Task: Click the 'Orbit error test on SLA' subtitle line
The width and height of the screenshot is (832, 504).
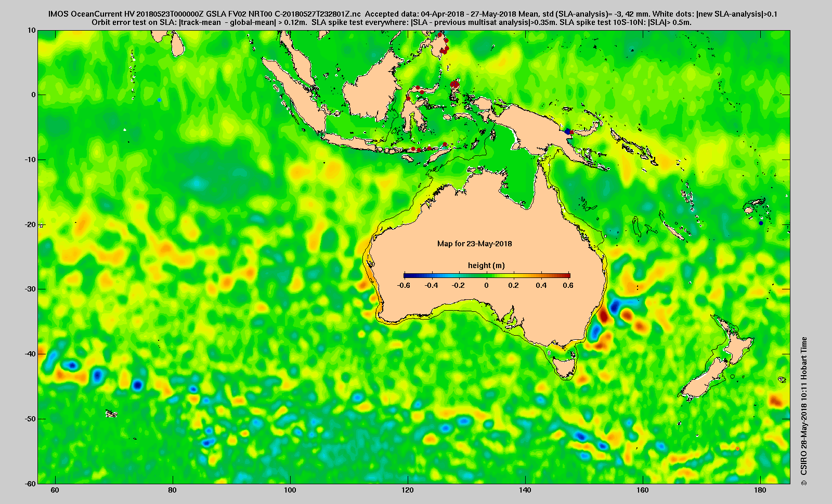Action: [392, 22]
